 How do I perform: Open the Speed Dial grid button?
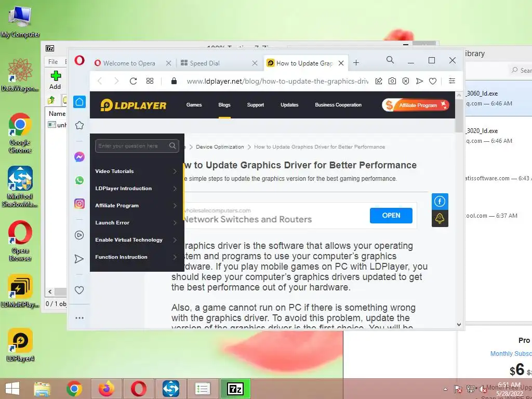pyautogui.click(x=150, y=81)
